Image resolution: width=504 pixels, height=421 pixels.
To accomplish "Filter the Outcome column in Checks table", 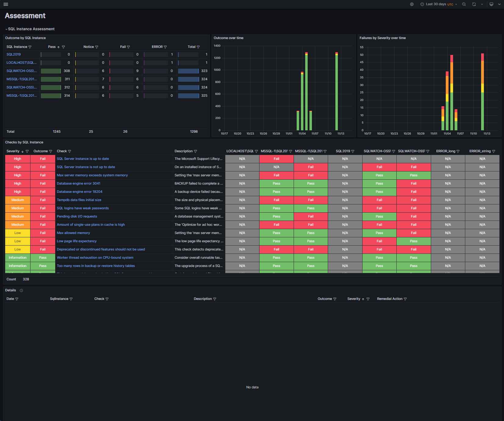I will [x=51, y=151].
